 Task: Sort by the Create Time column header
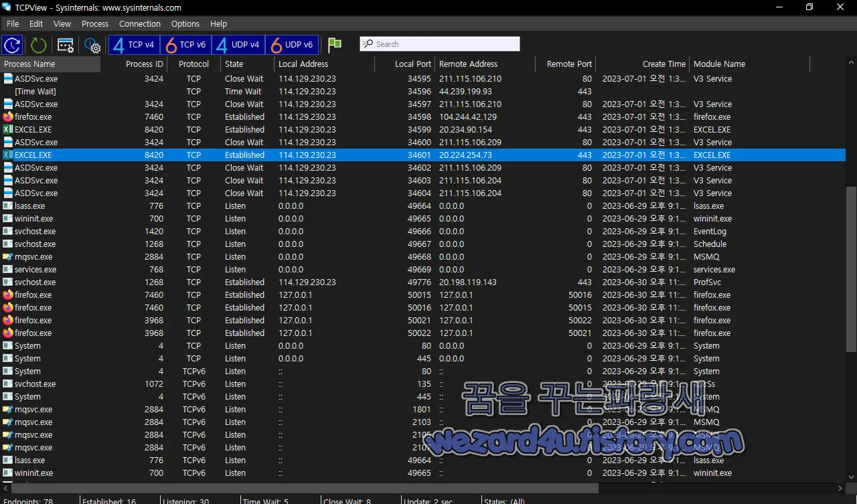click(x=642, y=64)
